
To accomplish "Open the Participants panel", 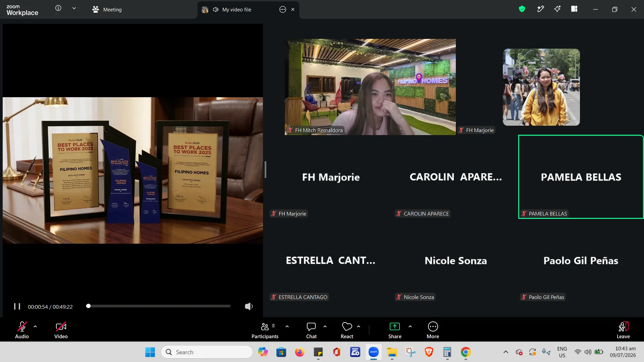I will [265, 330].
